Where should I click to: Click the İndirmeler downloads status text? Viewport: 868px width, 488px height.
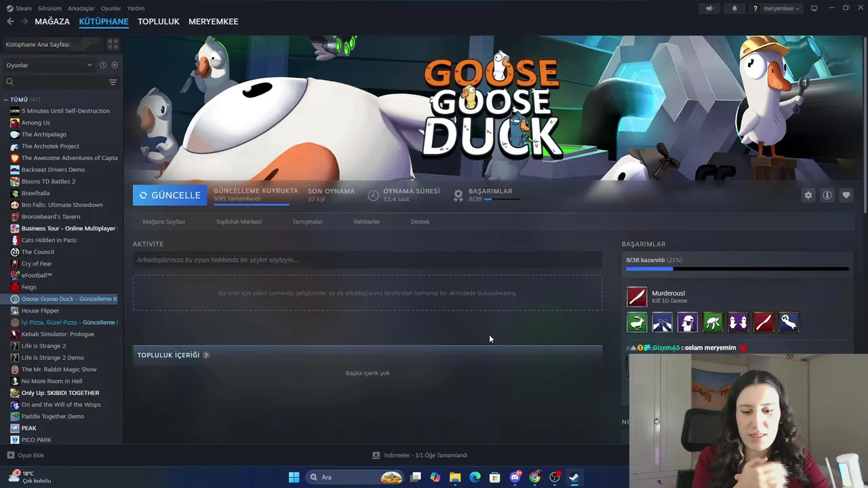click(x=426, y=455)
